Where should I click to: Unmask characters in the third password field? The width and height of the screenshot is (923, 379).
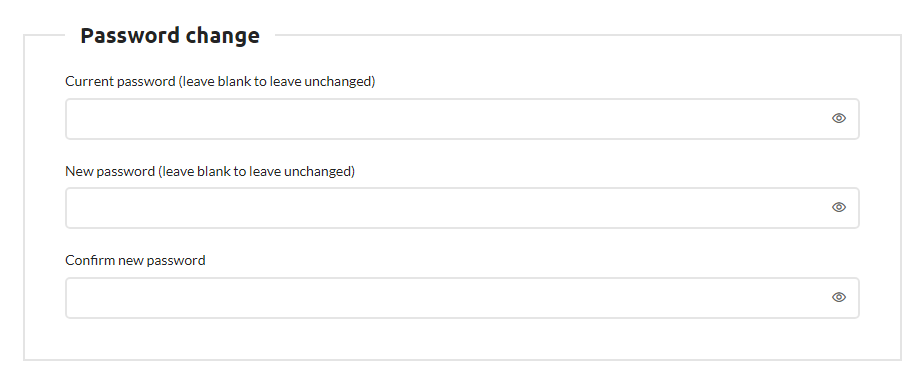(x=839, y=297)
